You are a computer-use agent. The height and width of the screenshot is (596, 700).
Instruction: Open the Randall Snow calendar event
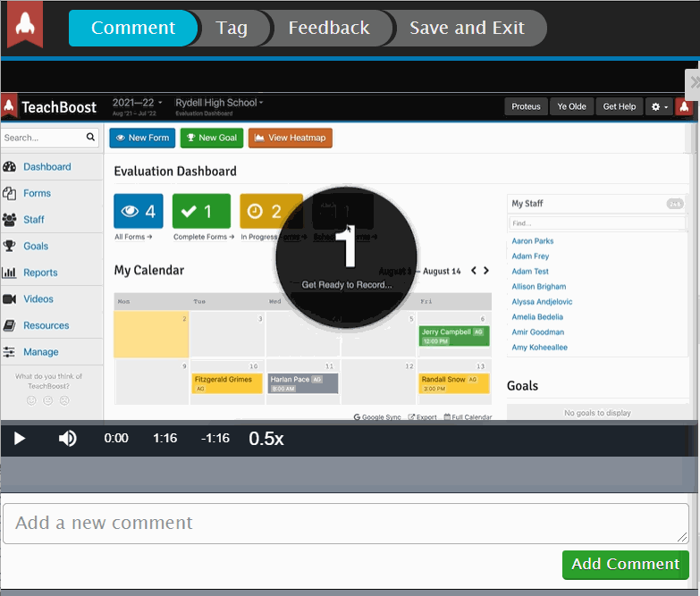point(454,383)
